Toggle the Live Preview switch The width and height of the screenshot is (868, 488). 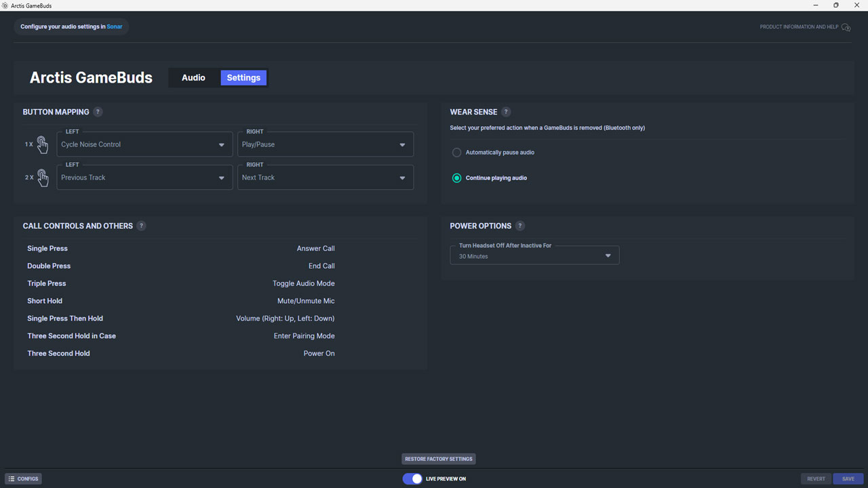coord(412,479)
